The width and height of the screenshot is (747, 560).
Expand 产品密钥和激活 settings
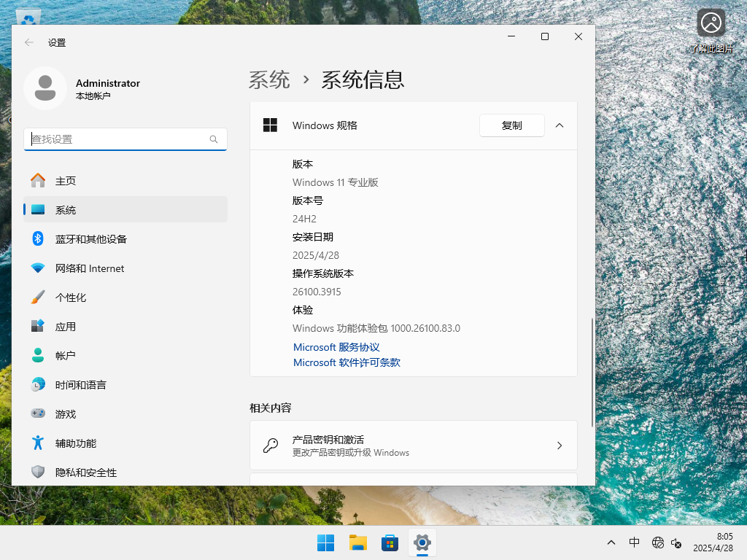click(x=413, y=445)
